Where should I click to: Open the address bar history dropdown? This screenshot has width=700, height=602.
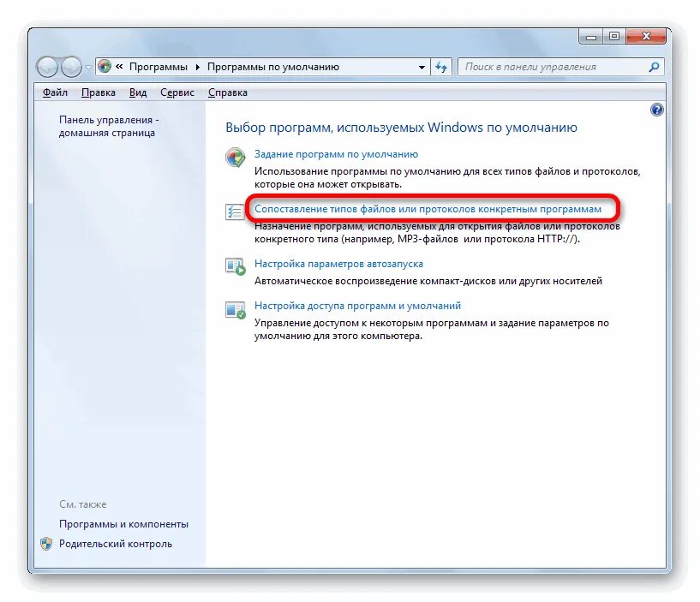point(422,68)
